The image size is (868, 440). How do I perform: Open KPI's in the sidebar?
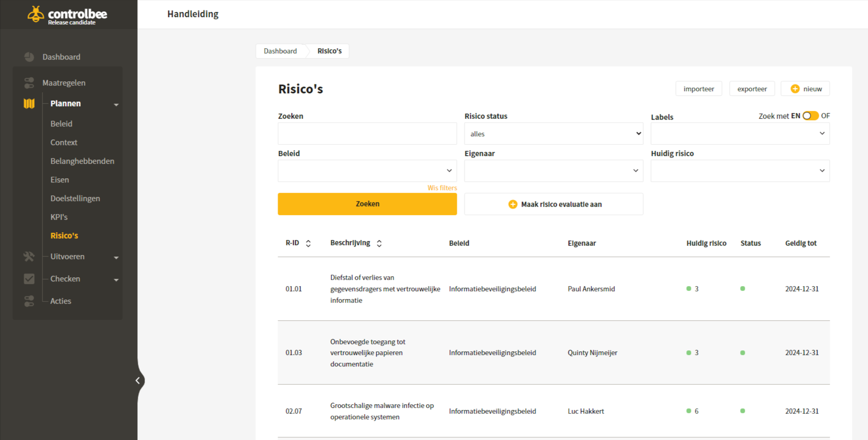[x=59, y=217]
